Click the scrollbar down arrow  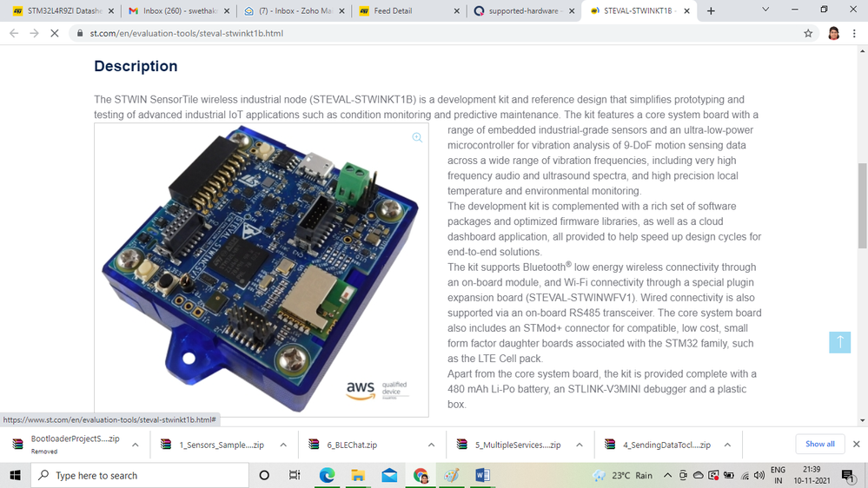click(863, 420)
